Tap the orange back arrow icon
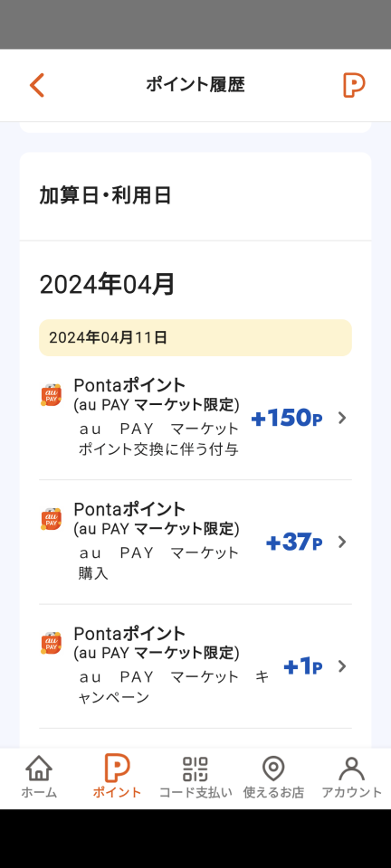 click(x=36, y=85)
